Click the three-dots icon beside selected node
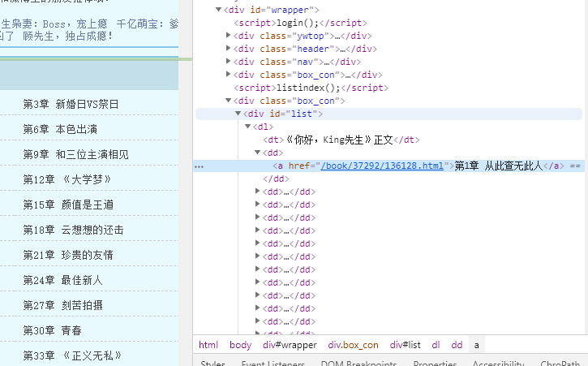588x366 pixels. [199, 166]
